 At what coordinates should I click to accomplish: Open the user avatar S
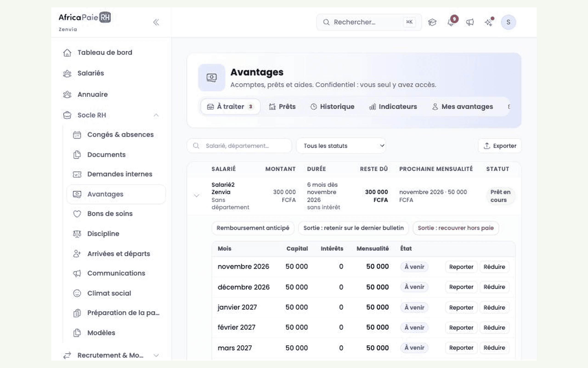(508, 22)
